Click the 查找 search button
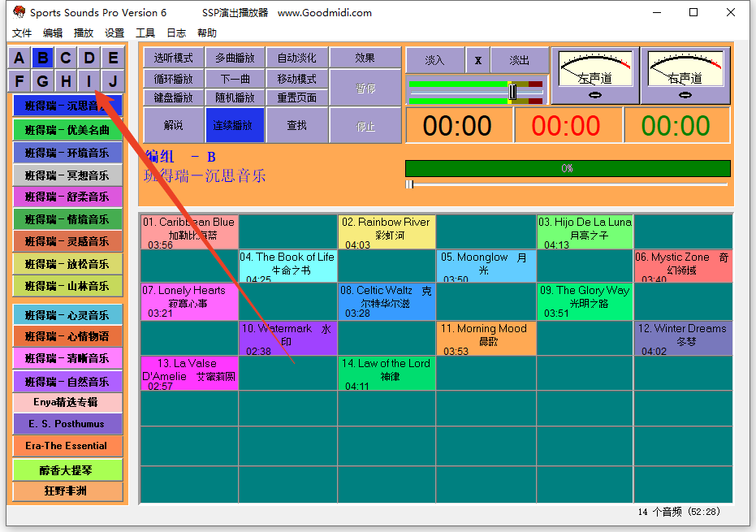756x532 pixels. click(x=297, y=125)
